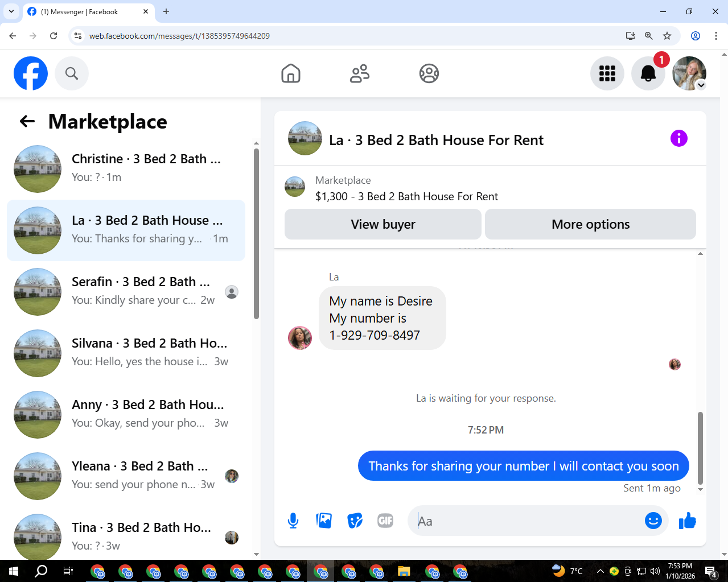This screenshot has width=728, height=582.
Task: Bookmark this page with the star icon
Action: point(667,36)
